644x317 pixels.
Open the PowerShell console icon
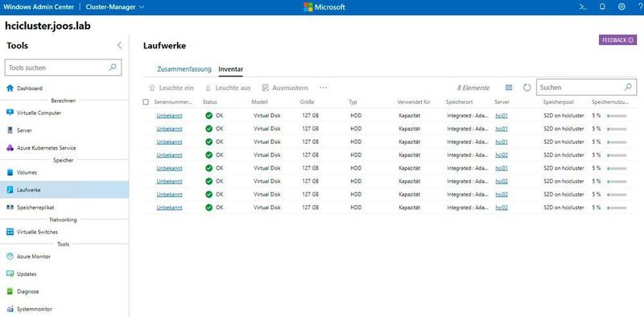pos(582,6)
